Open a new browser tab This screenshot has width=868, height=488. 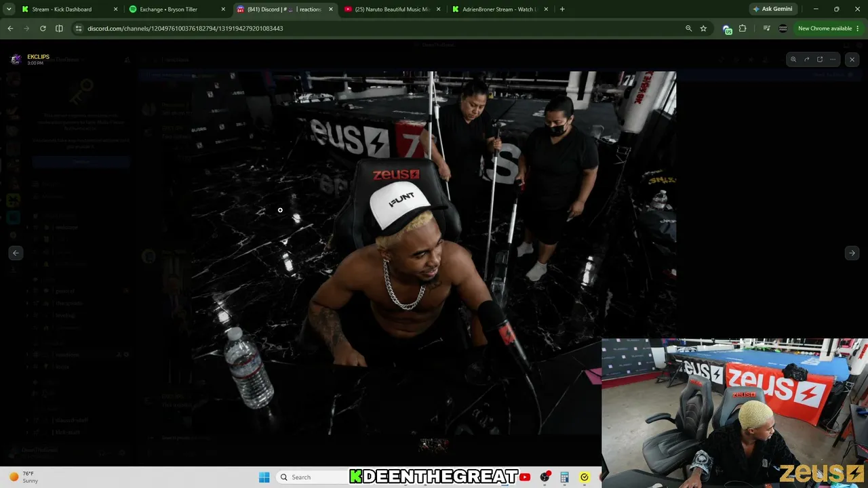[562, 9]
